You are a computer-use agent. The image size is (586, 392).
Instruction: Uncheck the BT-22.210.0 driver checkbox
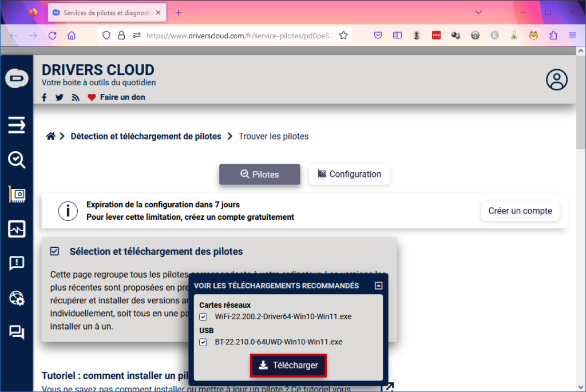point(203,342)
